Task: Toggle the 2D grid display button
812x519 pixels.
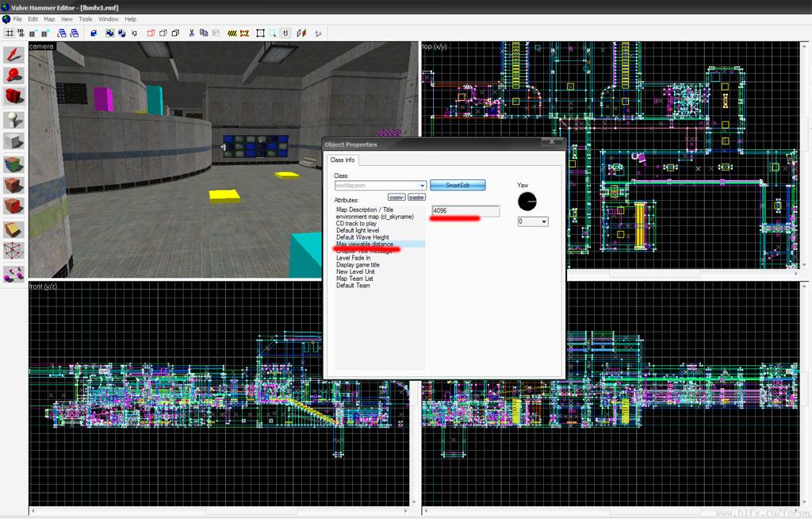Action: [10, 33]
